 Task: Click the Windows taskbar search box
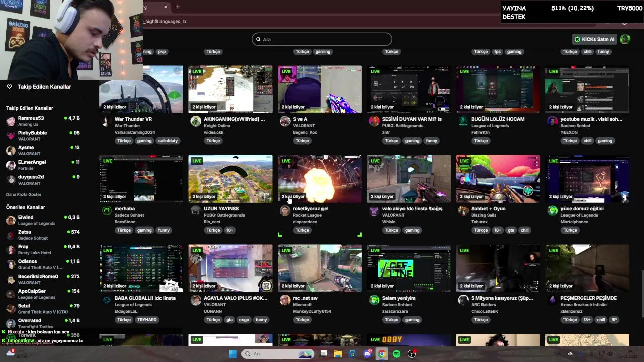pos(277,354)
